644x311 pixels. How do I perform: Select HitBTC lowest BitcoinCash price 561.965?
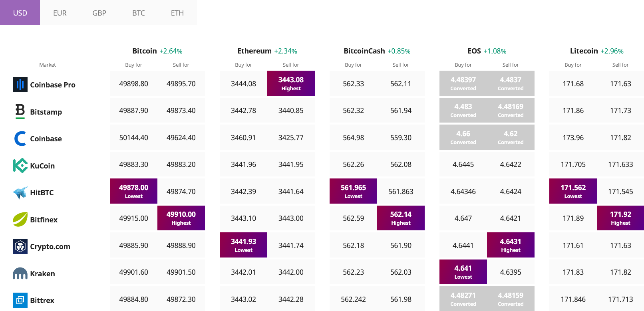353,191
